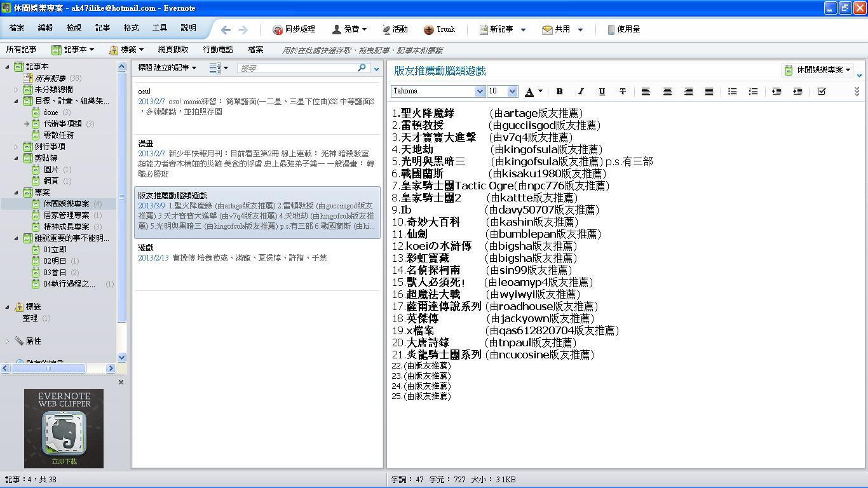Open the 格式 menu
The height and width of the screenshot is (488, 868).
click(x=132, y=28)
